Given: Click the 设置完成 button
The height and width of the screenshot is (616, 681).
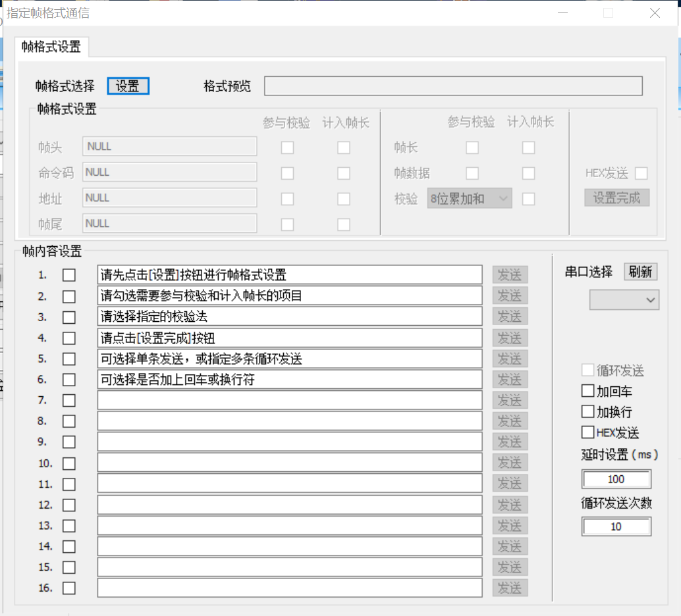Looking at the screenshot, I should 616,198.
